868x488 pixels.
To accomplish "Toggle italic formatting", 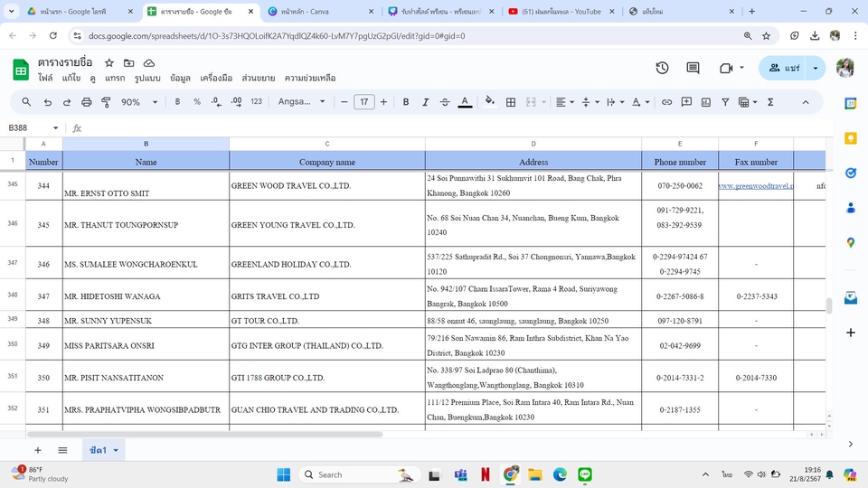I will click(x=425, y=102).
